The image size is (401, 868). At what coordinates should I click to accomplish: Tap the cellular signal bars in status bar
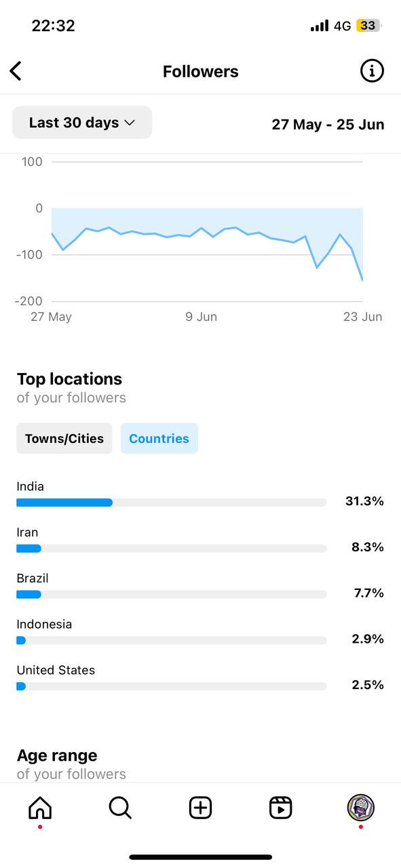(320, 26)
